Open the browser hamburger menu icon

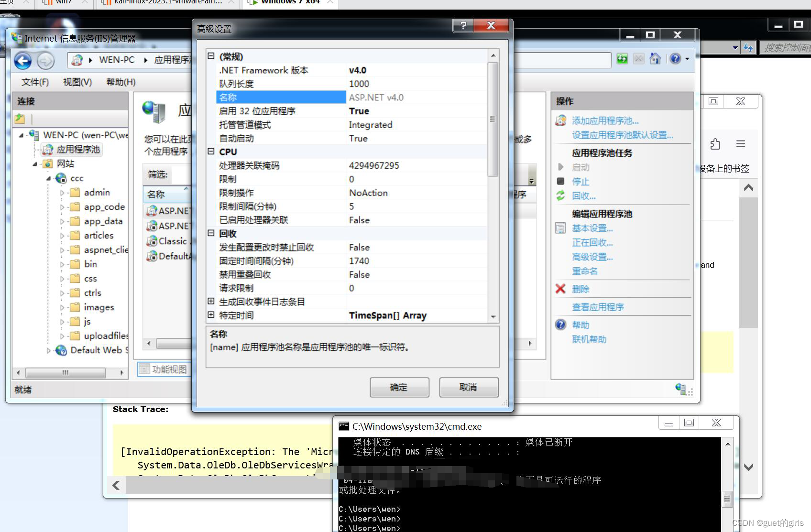tap(741, 144)
